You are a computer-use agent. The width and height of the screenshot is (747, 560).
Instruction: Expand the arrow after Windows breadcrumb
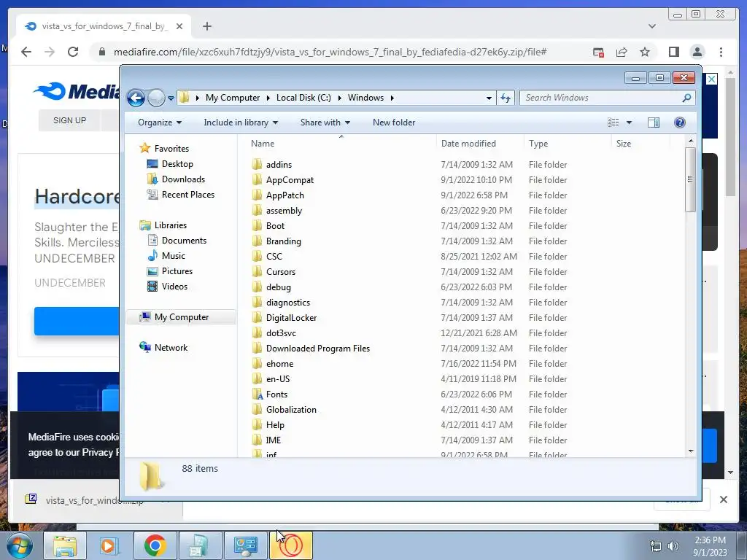[392, 98]
